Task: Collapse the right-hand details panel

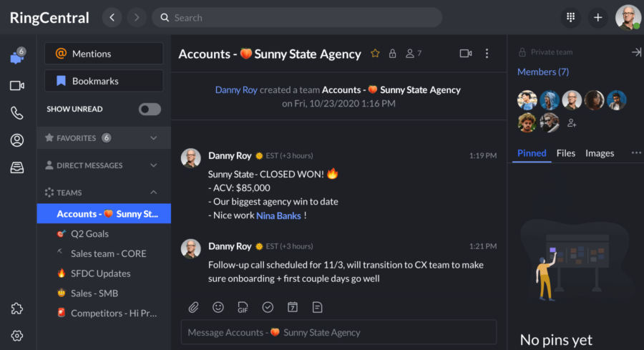Action: pyautogui.click(x=635, y=52)
